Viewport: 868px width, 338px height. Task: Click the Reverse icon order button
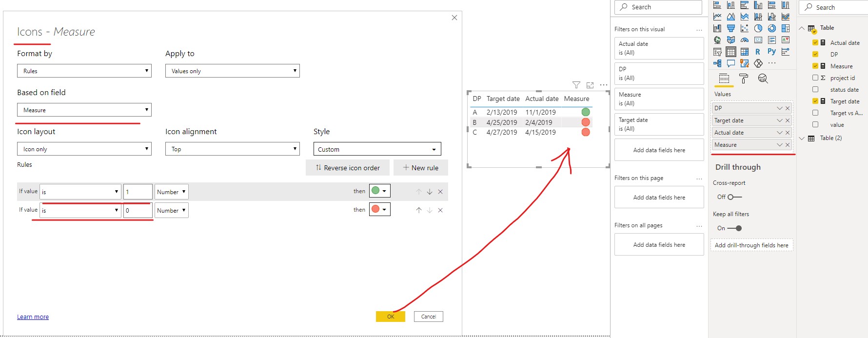point(347,167)
